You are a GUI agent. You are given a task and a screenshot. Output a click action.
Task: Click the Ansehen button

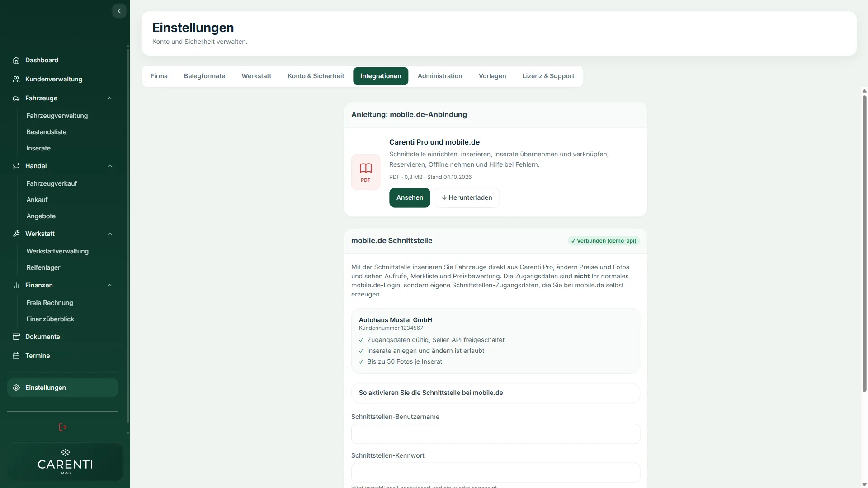(410, 197)
